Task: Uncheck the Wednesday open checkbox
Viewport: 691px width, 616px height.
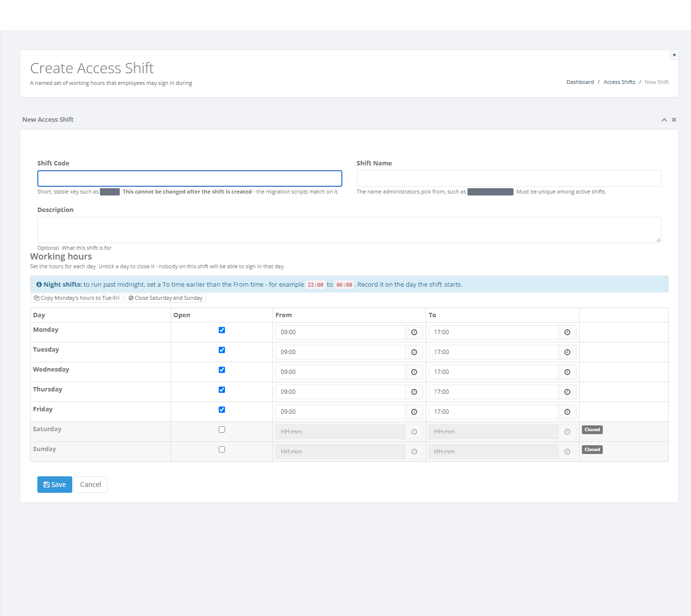Action: [x=222, y=370]
